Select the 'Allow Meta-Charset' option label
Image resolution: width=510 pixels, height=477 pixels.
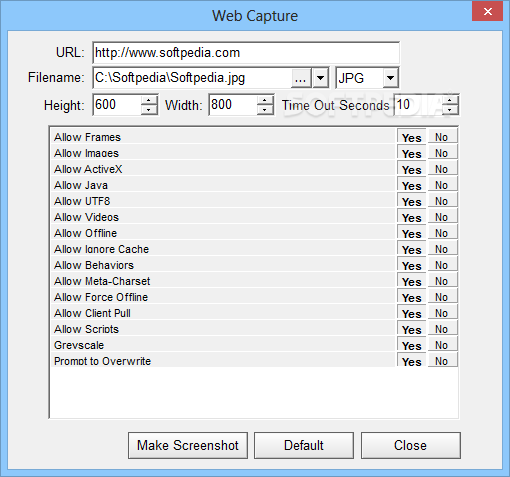click(x=102, y=281)
